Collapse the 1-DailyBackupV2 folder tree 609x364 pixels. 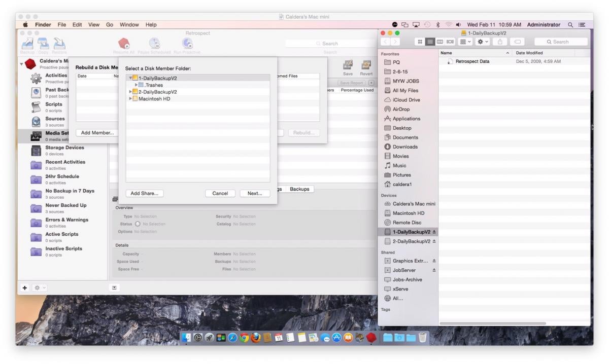point(130,78)
